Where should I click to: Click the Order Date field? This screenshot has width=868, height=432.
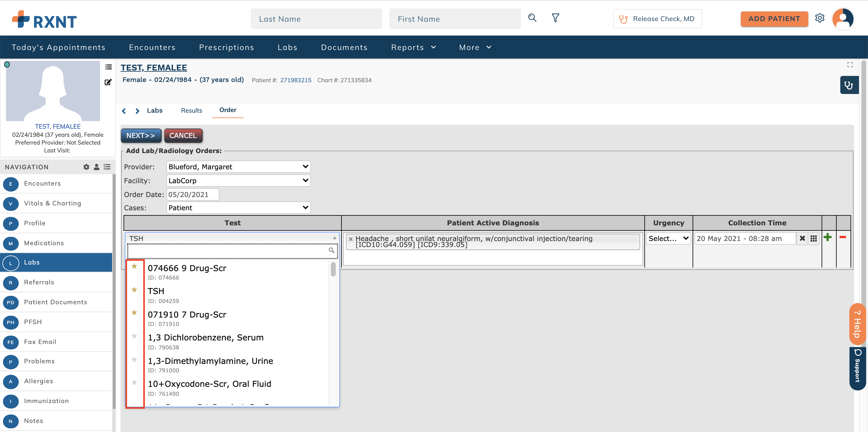point(193,194)
